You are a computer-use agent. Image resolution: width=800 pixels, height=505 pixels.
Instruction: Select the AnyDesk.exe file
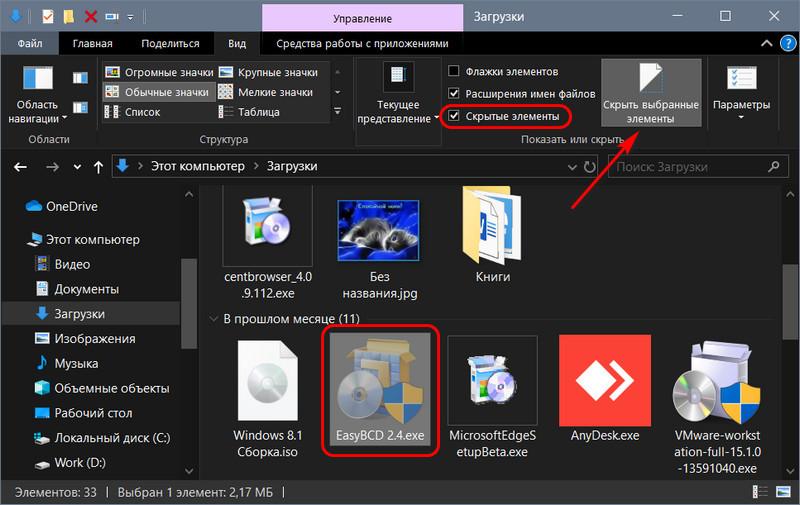pyautogui.click(x=605, y=389)
